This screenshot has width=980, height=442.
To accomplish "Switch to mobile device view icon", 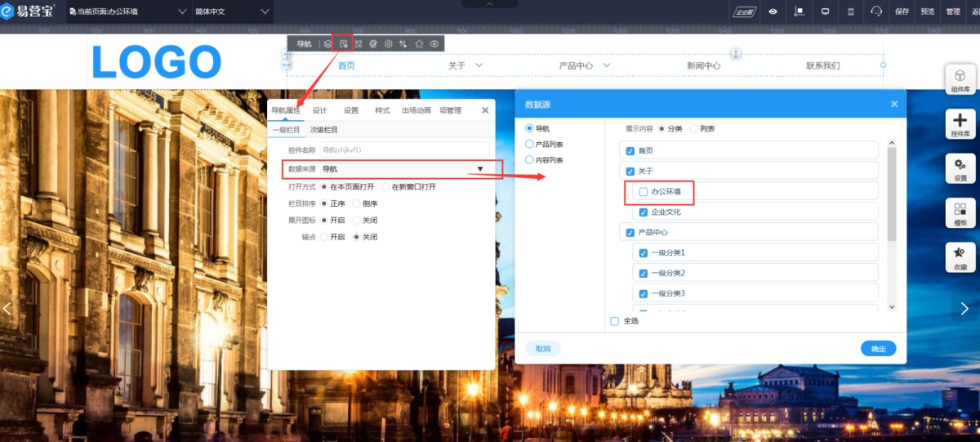I will pos(850,11).
